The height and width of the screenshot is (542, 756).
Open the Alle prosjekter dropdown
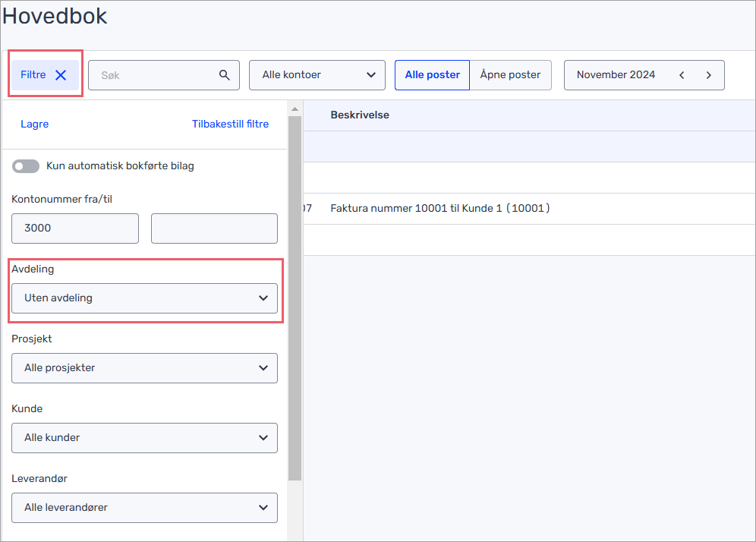coord(145,368)
